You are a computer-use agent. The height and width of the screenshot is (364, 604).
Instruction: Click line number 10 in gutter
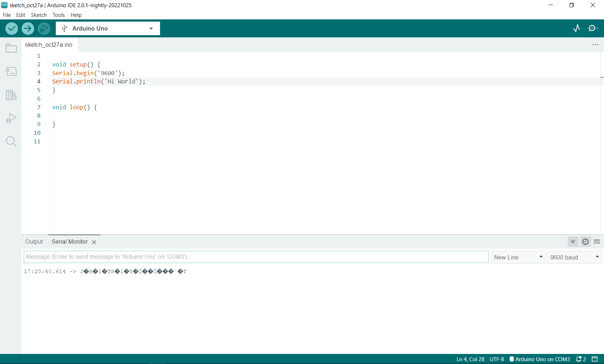(37, 133)
